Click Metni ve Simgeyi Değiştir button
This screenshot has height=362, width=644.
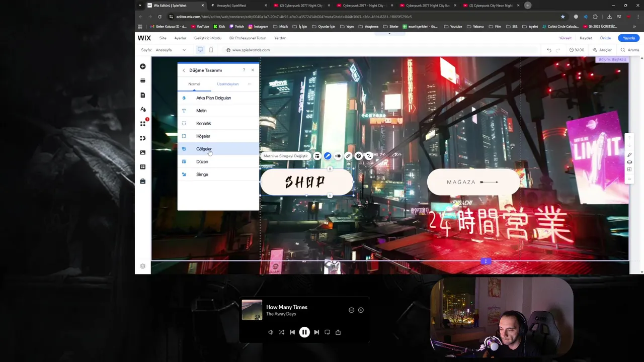point(285,156)
